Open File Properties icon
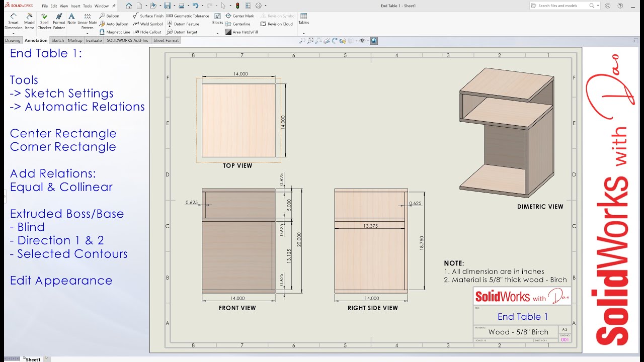 248,6
